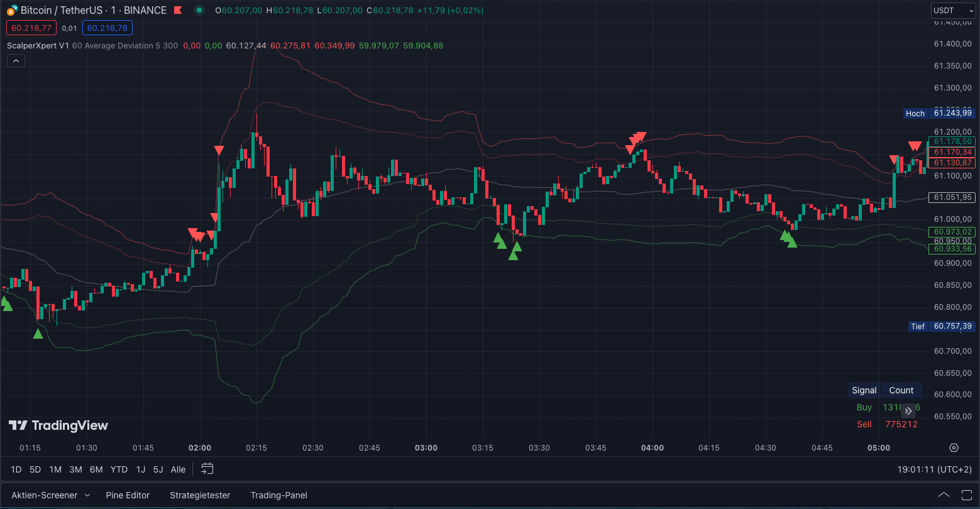
Task: Click the Count header in the table
Action: (901, 390)
